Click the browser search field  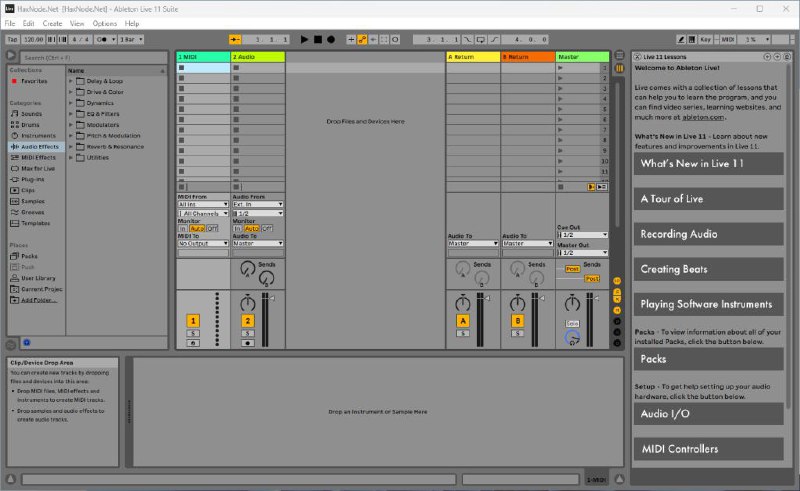pyautogui.click(x=94, y=57)
